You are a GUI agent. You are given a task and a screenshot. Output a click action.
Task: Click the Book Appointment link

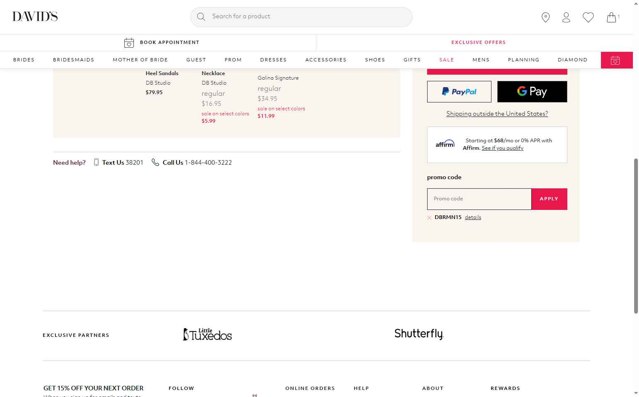[169, 42]
